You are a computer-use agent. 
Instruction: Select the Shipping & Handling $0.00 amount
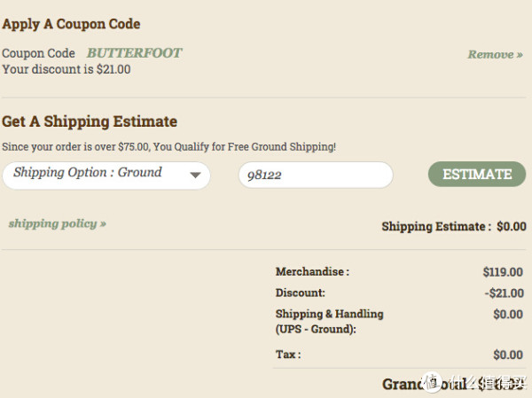point(508,314)
